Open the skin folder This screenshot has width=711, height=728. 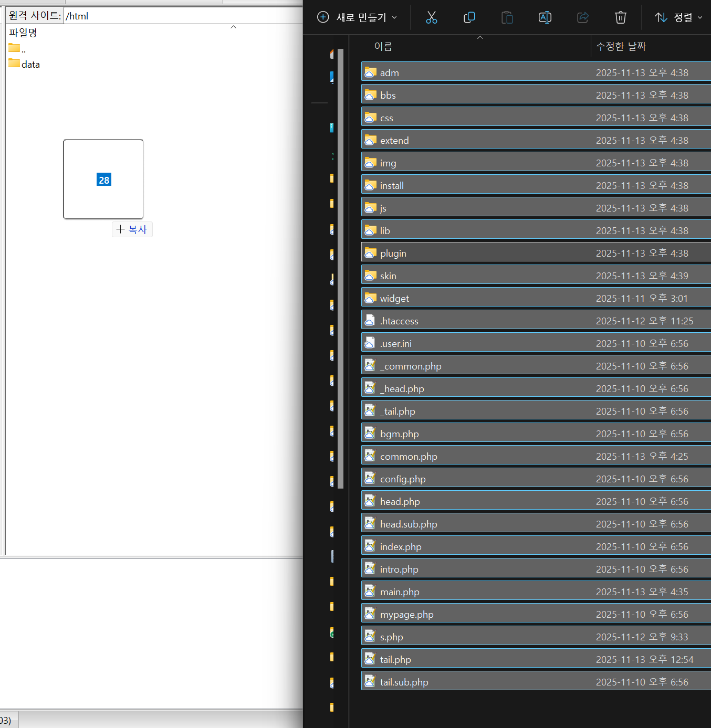(x=388, y=275)
